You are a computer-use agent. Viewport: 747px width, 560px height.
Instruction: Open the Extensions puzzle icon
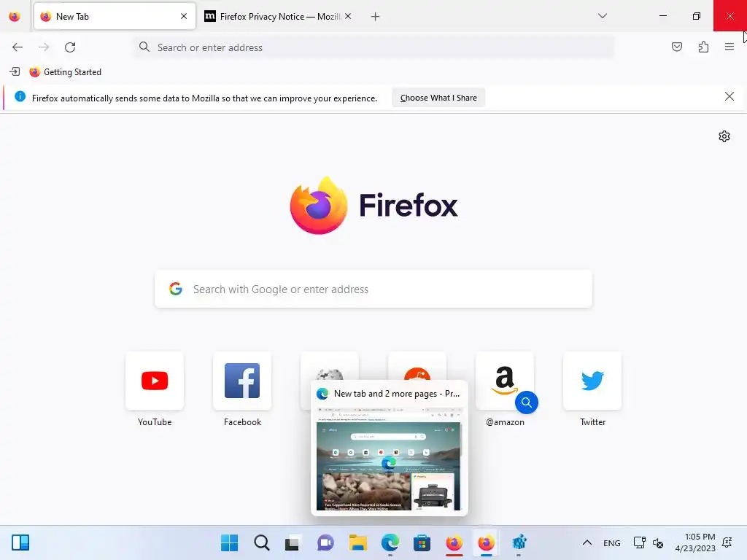pos(703,47)
